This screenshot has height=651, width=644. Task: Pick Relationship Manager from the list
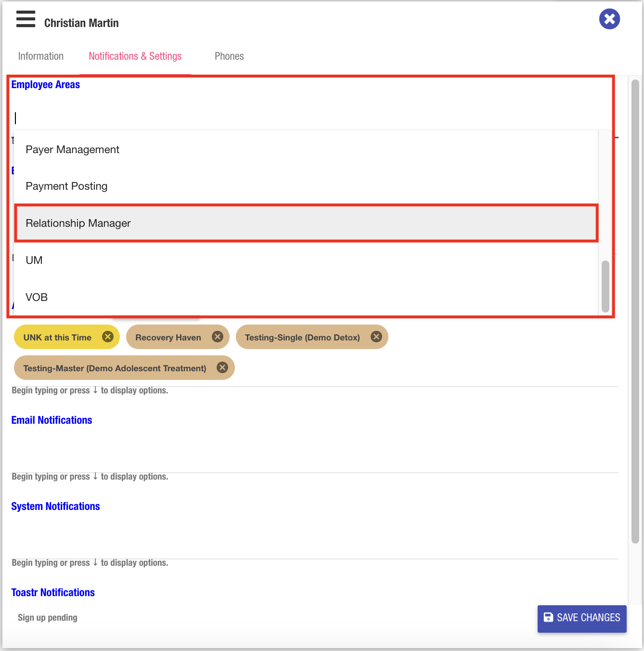click(x=78, y=223)
